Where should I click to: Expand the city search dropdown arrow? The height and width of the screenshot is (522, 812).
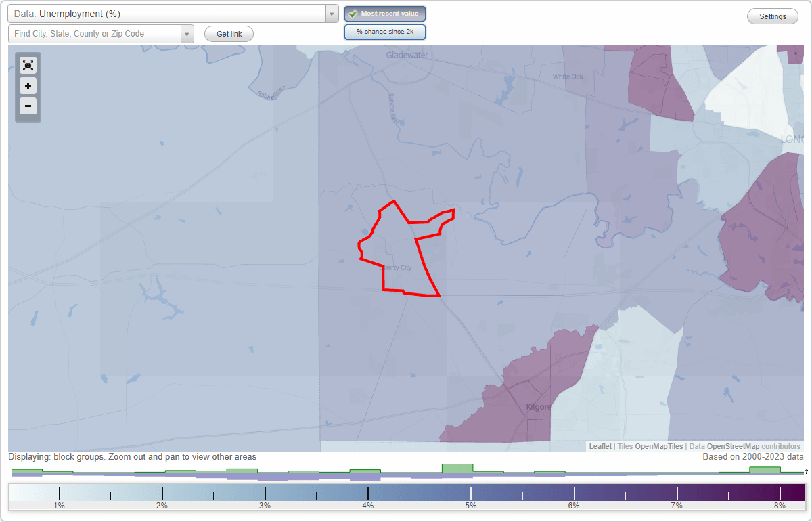point(187,34)
